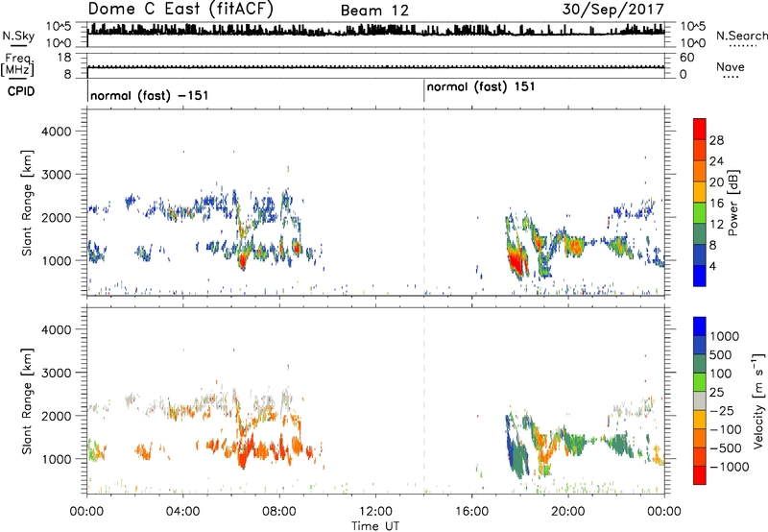The height and width of the screenshot is (532, 768).
Task: Click the "18" tick on the frequency axis
Action: click(x=64, y=58)
